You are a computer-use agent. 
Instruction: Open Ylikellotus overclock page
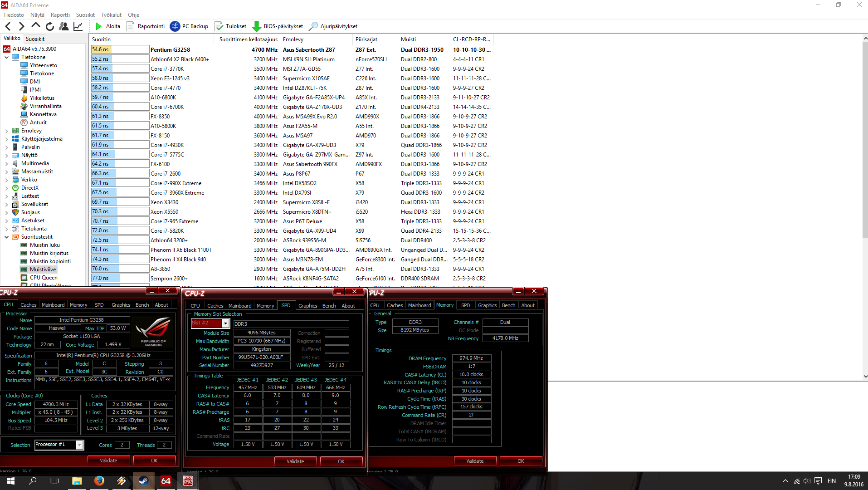click(x=42, y=98)
